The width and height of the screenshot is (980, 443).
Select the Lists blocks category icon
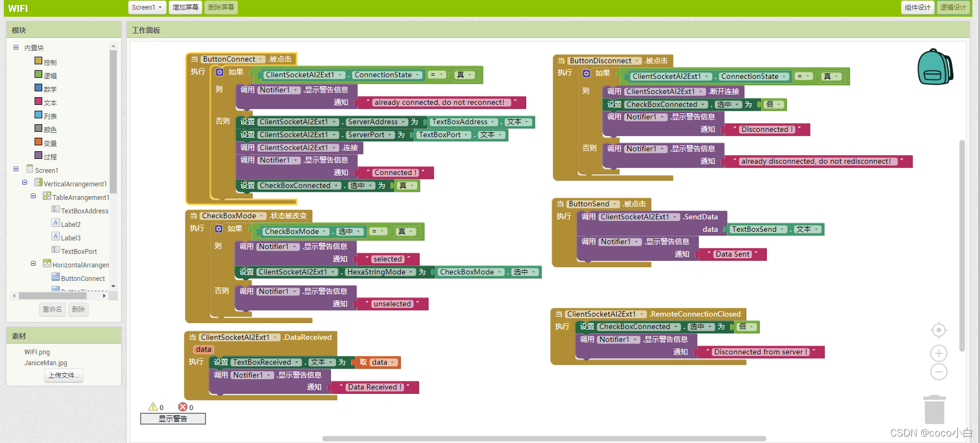tap(38, 115)
